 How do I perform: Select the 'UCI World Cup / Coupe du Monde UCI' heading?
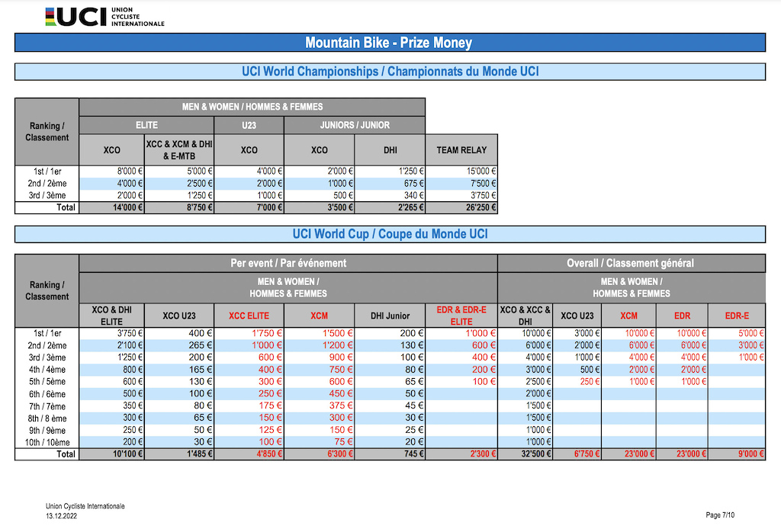tap(390, 235)
